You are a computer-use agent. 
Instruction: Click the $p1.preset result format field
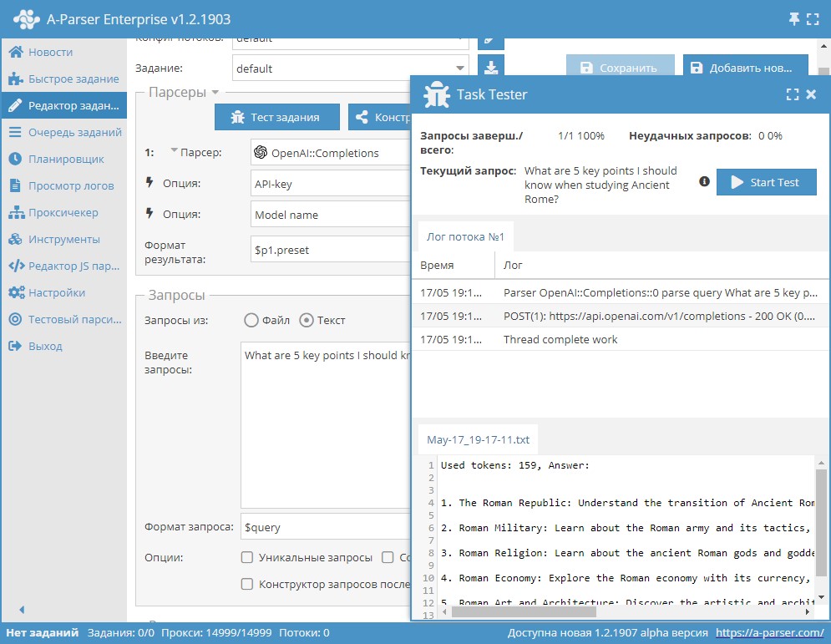click(x=331, y=250)
